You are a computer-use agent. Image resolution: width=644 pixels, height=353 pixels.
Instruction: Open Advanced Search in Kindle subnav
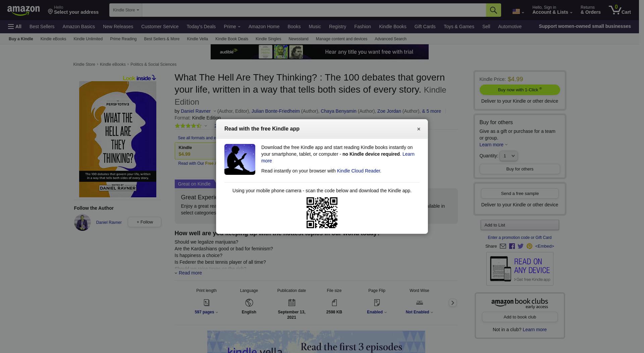390,39
